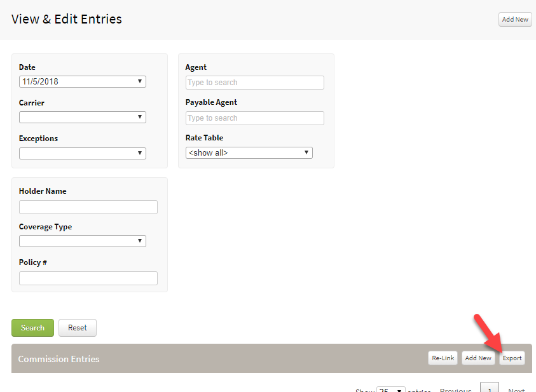Click inside the Holder Name field

pos(88,207)
